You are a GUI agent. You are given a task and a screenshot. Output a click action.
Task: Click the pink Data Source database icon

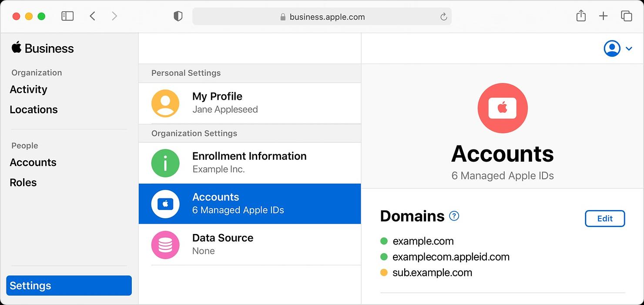pyautogui.click(x=166, y=244)
